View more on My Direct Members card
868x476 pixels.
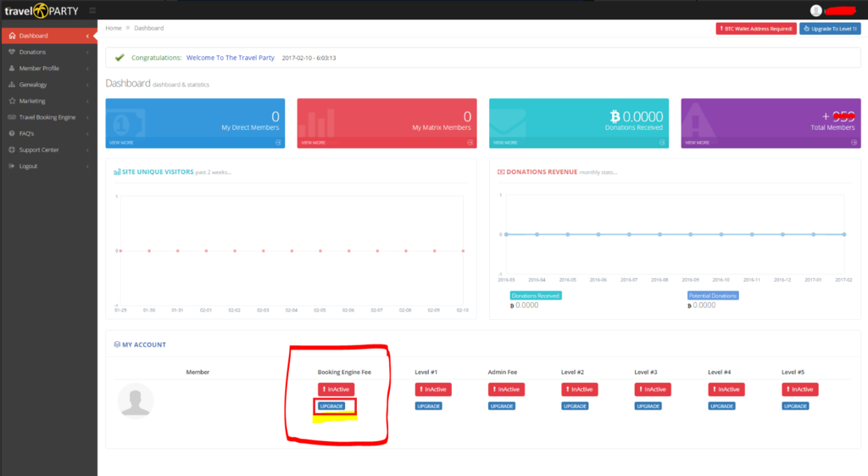pos(121,143)
